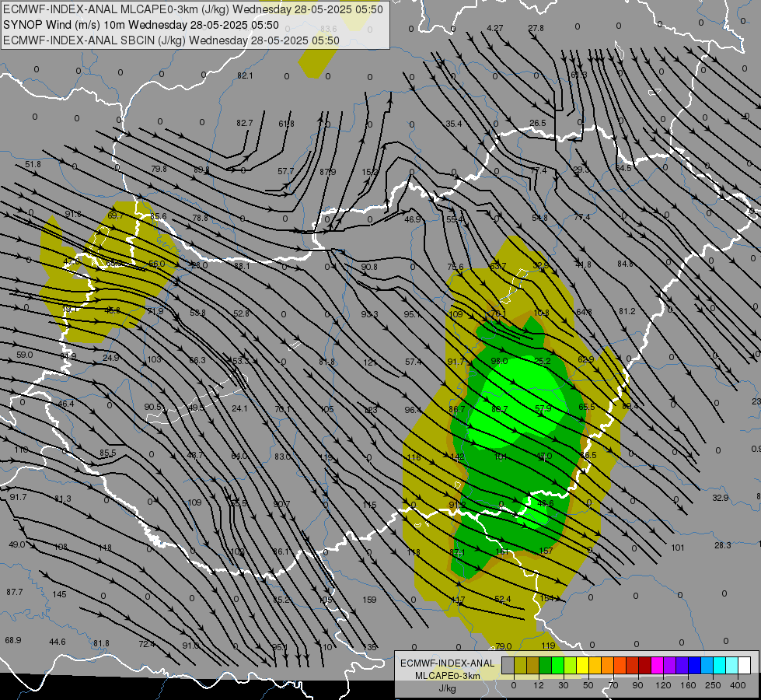Click the legend tick label 12
761x700 pixels.
[539, 685]
